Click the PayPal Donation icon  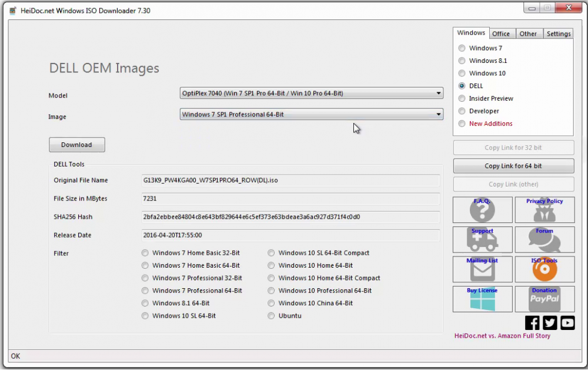544,299
